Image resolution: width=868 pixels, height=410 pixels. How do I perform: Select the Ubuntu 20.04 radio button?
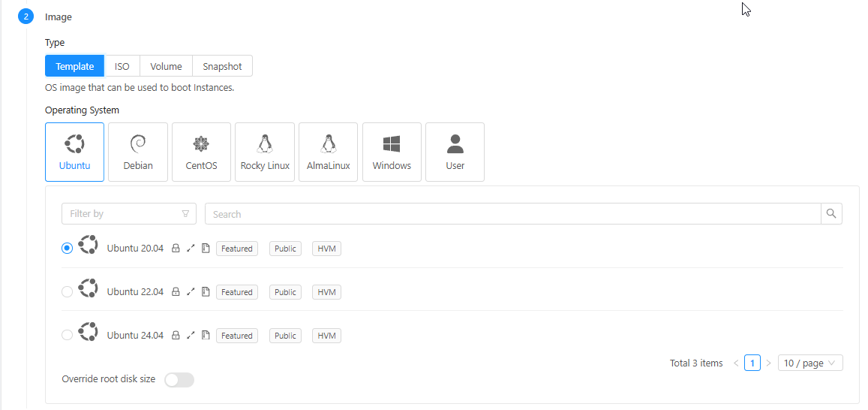[x=68, y=248]
